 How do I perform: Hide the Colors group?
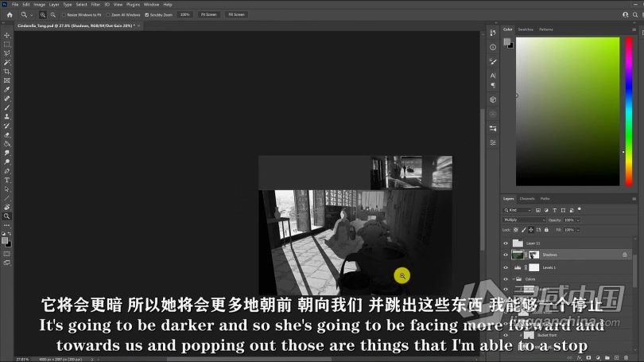(x=506, y=279)
